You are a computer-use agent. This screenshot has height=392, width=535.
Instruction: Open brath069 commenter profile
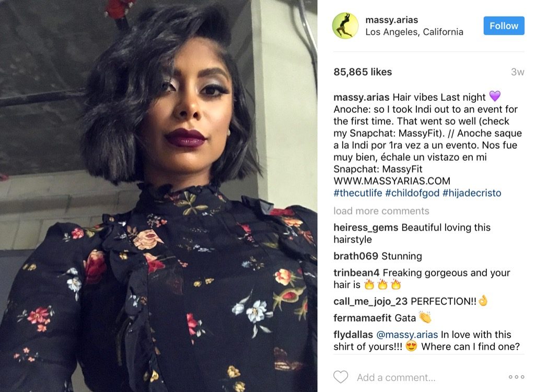(x=356, y=256)
